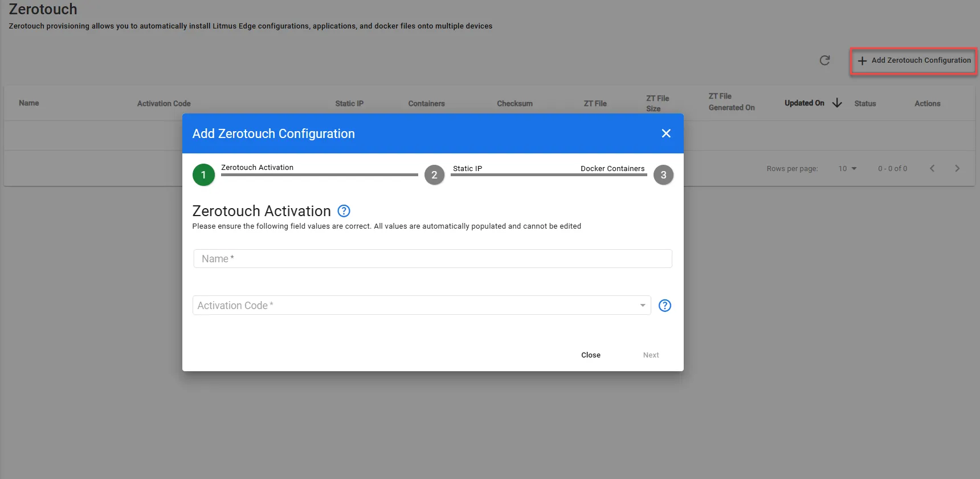Screen dimensions: 980x479
Task: Expand the Activation Code dropdown
Action: [x=643, y=306]
